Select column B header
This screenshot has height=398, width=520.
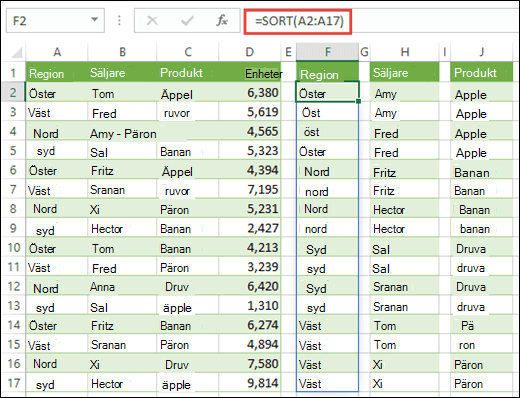tap(122, 52)
